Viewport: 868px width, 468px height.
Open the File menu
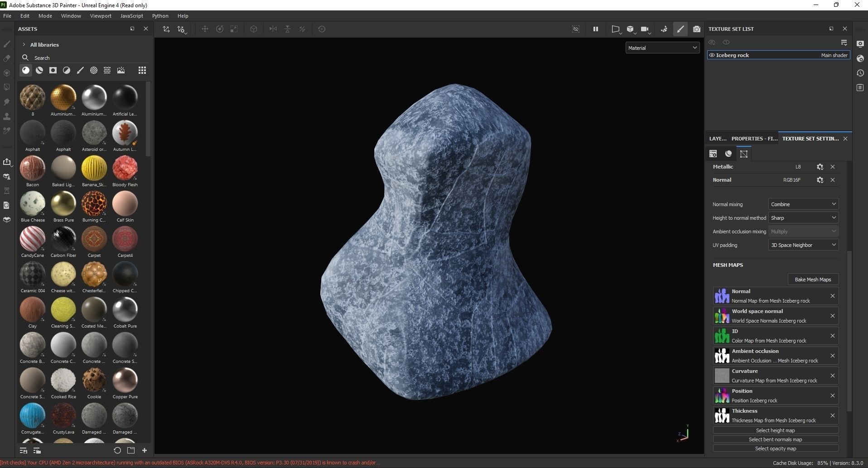pos(7,16)
